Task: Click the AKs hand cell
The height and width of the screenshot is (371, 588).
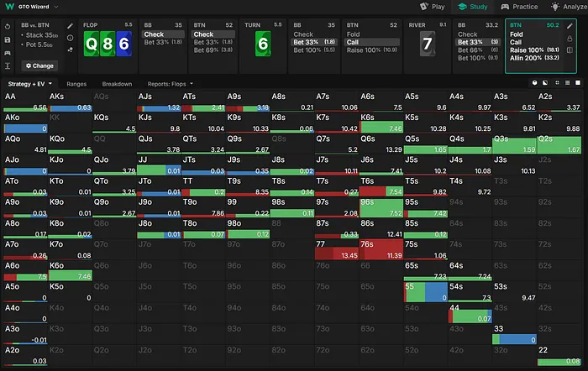Action: tap(70, 102)
